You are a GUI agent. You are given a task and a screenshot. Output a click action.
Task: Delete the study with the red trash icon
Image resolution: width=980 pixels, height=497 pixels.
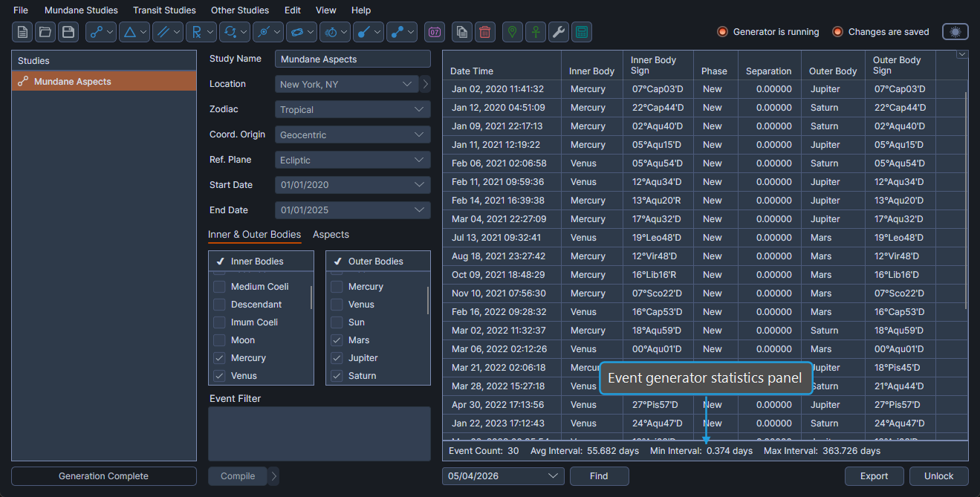(485, 32)
